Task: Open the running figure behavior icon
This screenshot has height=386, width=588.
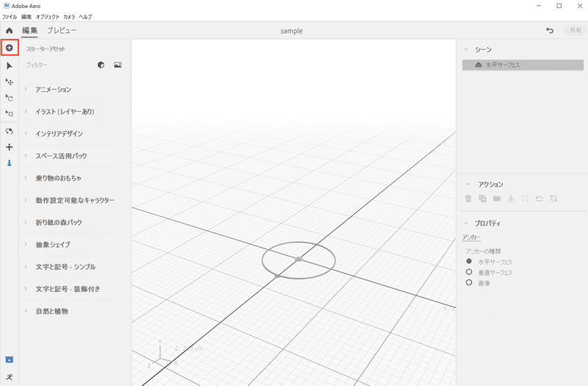Action: click(10, 377)
